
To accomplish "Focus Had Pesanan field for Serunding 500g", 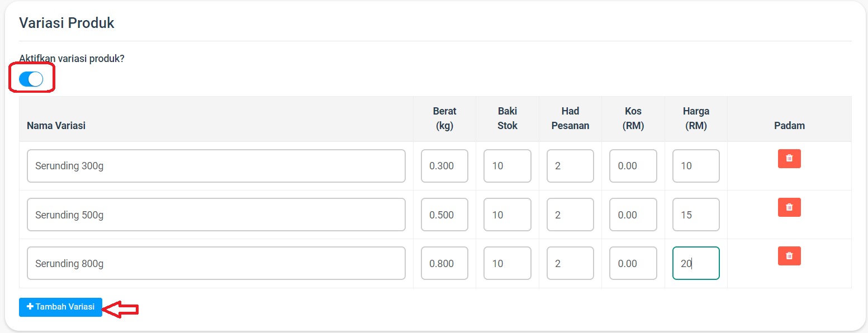I will point(570,215).
